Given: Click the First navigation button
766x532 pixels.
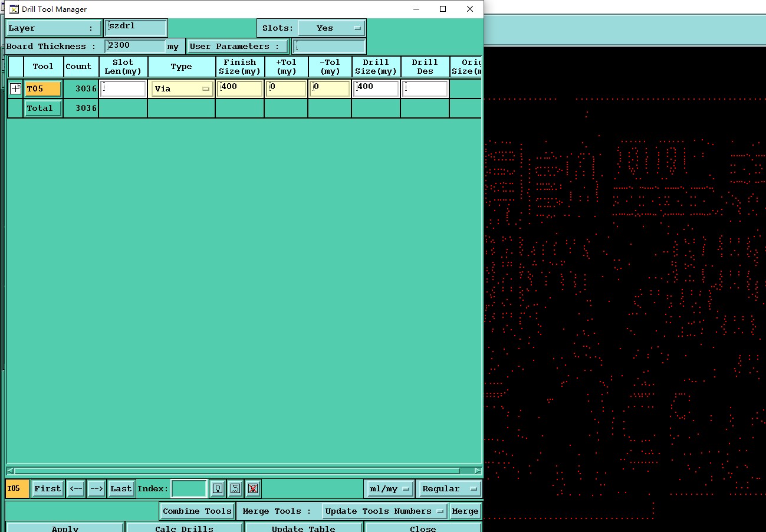Looking at the screenshot, I should click(48, 488).
